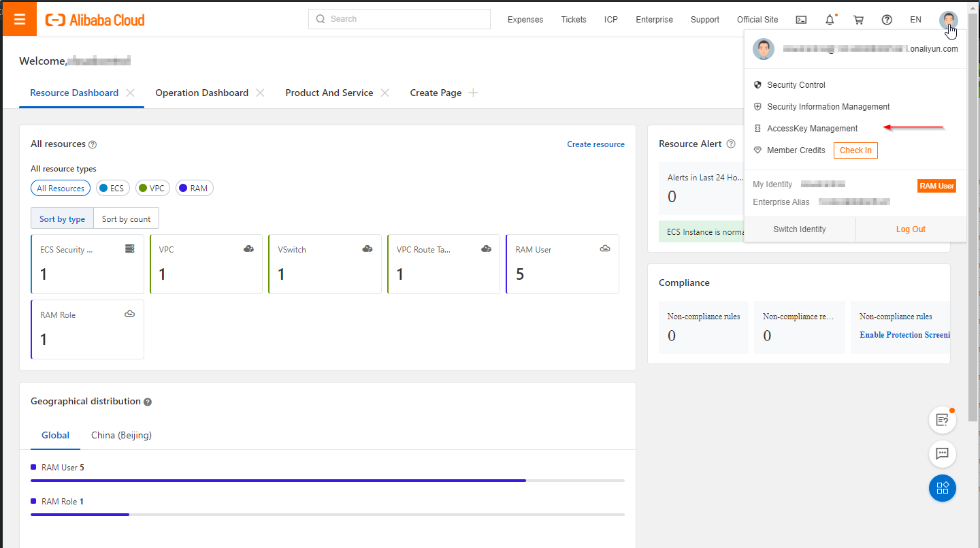Select AccessKey Management from the account menu

(812, 128)
